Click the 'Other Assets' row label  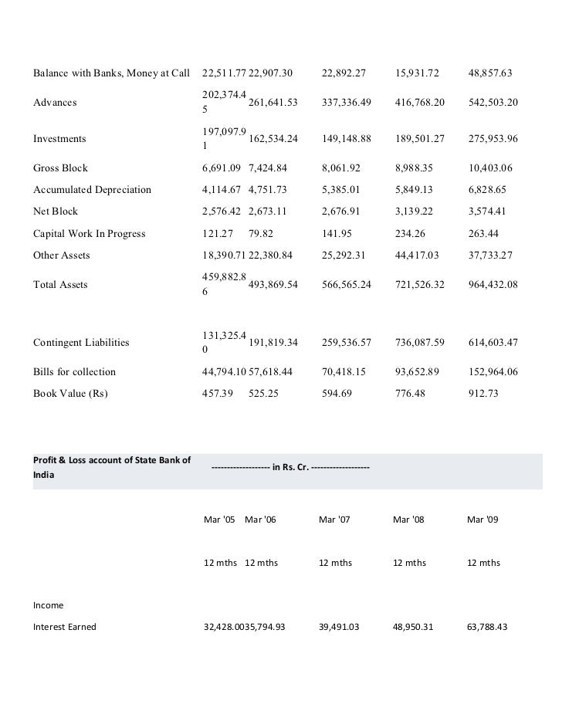(61, 255)
